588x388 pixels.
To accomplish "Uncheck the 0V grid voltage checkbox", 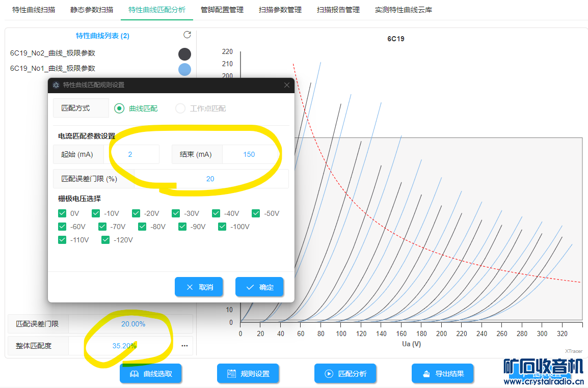I will pyautogui.click(x=62, y=213).
